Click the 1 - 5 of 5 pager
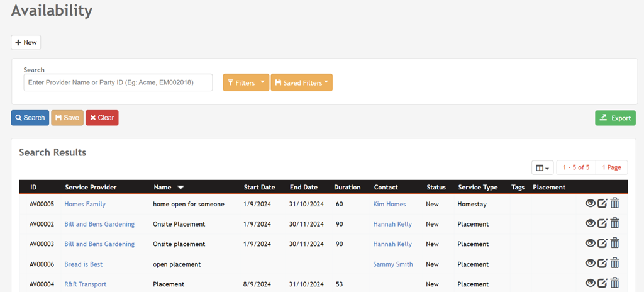 click(576, 167)
